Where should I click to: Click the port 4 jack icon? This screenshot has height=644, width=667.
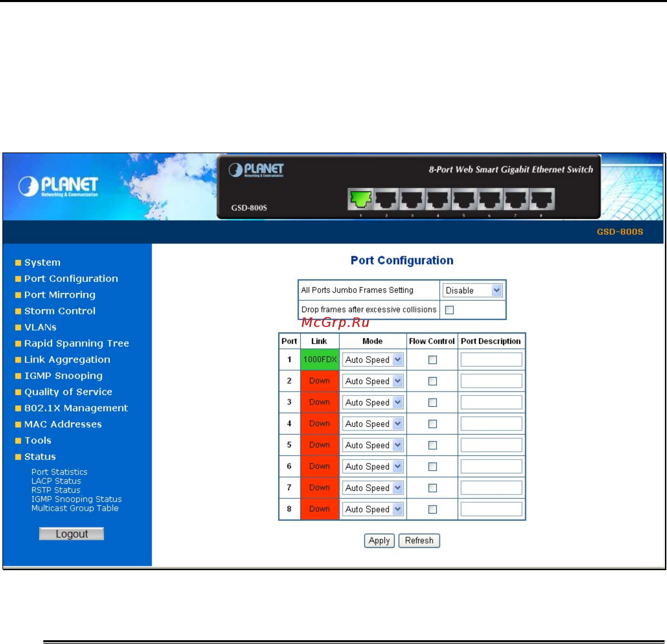(x=438, y=199)
